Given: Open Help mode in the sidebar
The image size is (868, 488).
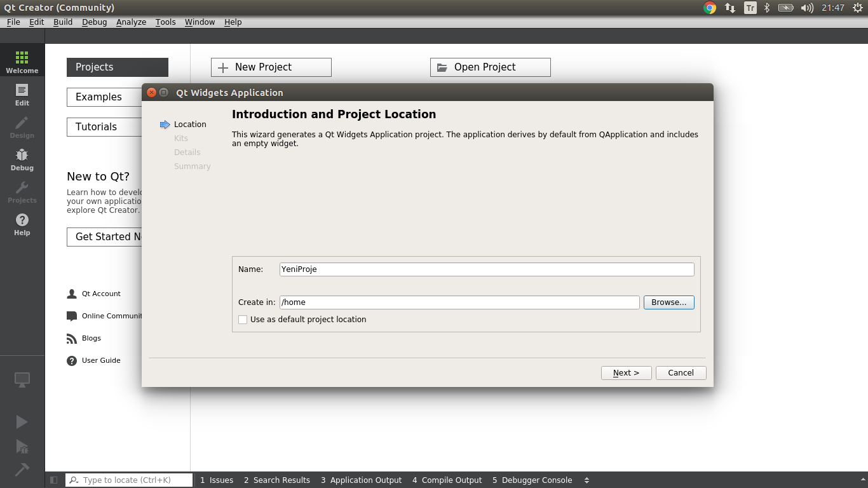Looking at the screenshot, I should point(22,224).
